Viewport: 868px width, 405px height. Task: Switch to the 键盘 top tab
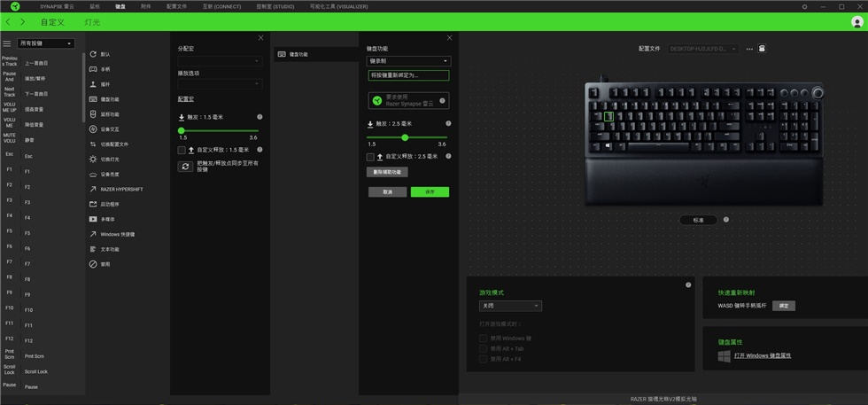click(x=120, y=7)
